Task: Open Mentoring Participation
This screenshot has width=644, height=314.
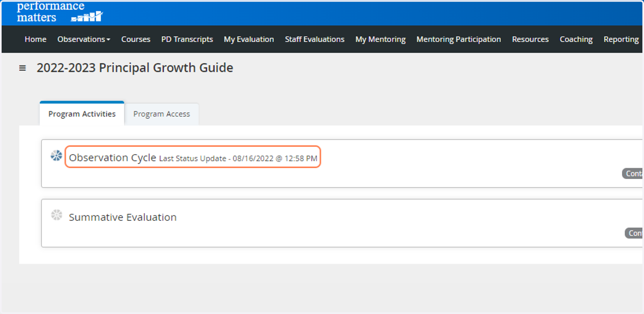Action: tap(459, 39)
